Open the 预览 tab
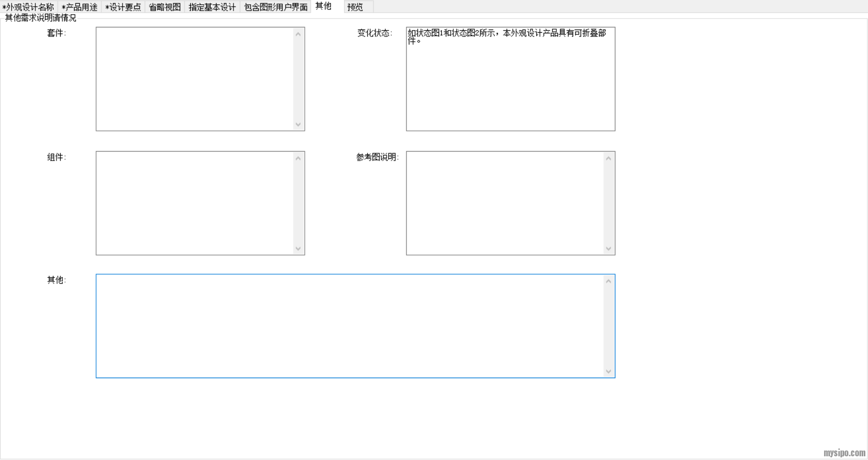The image size is (868, 460). click(x=355, y=7)
